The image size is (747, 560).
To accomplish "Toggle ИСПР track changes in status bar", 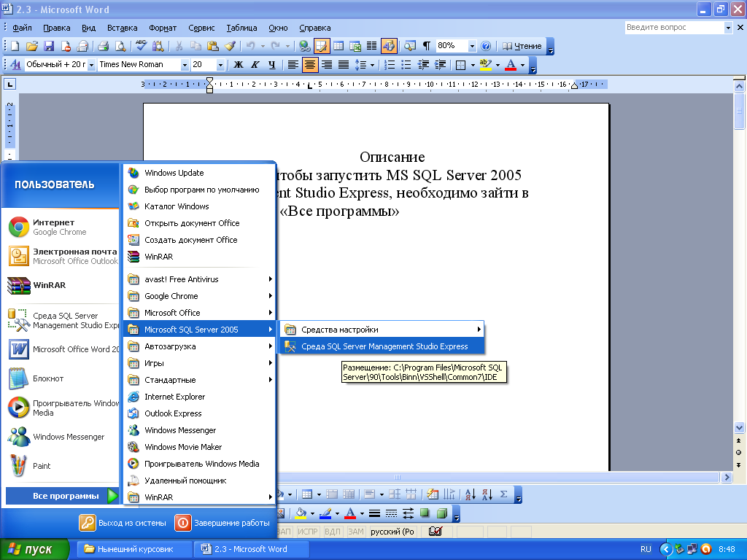I will click(x=308, y=532).
